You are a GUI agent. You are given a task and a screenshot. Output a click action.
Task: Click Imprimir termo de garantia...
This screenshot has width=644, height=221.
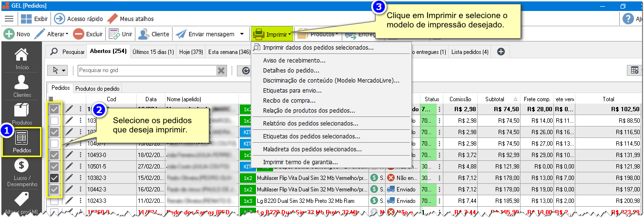300,162
